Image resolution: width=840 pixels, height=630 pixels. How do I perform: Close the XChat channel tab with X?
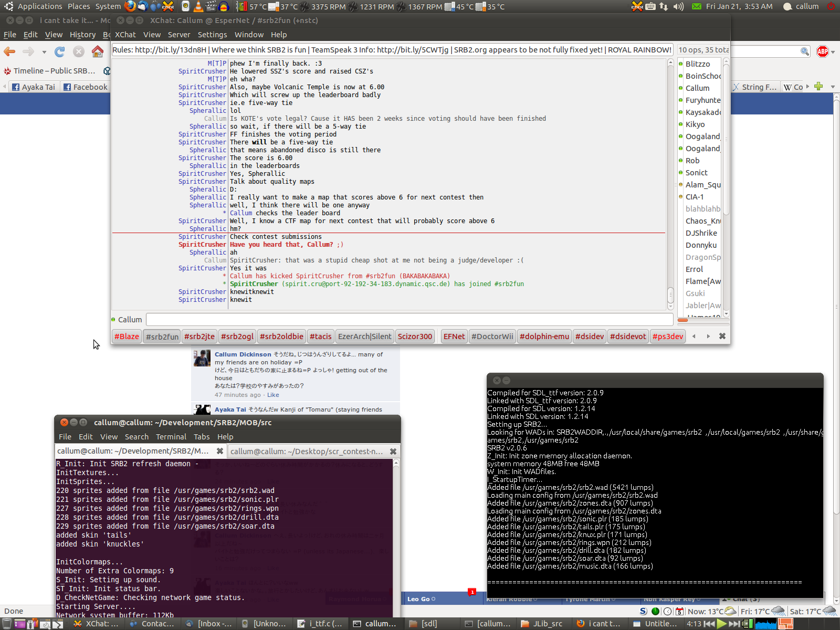click(x=722, y=336)
